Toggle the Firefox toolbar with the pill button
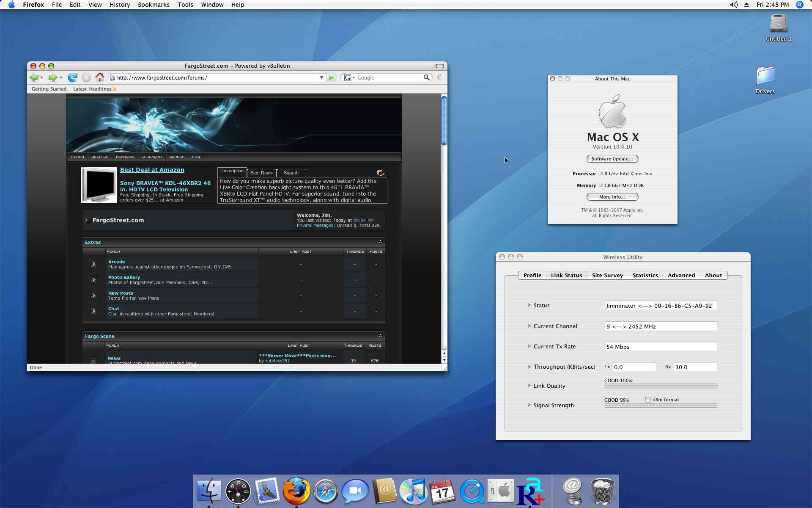The image size is (812, 508). pyautogui.click(x=440, y=66)
